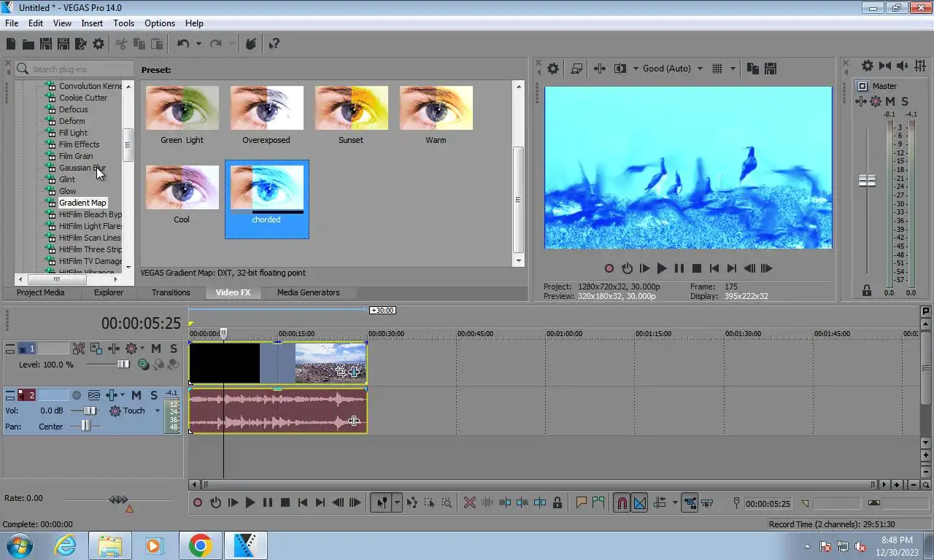
Task: Switch to Transitions tab
Action: click(171, 292)
